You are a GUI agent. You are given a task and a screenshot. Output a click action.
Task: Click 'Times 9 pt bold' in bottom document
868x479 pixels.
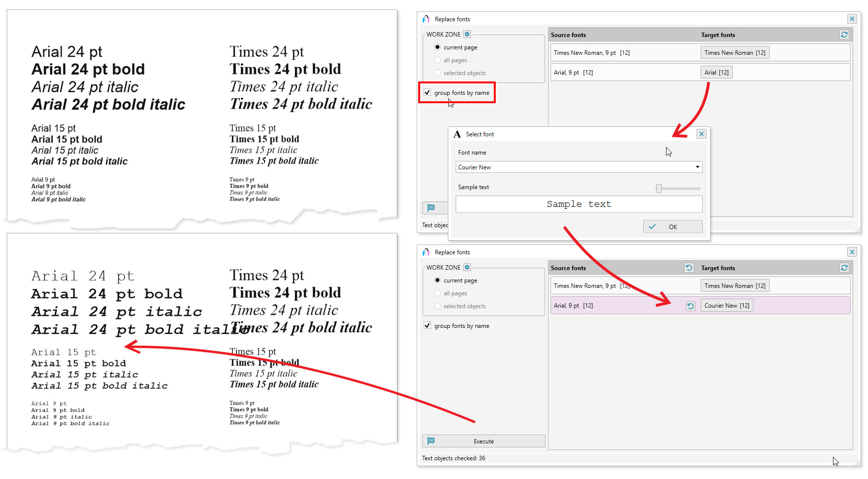[x=249, y=410]
